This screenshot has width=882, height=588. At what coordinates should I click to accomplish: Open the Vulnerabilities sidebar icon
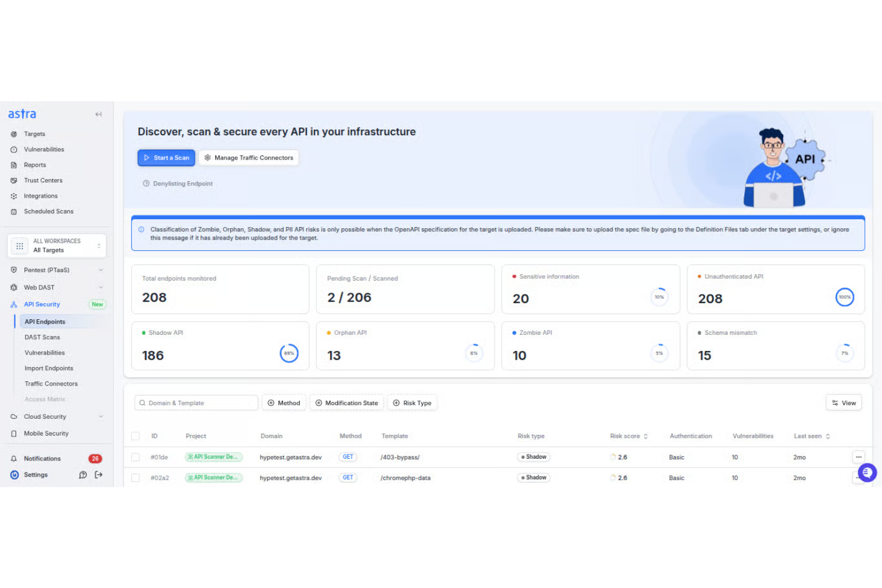pos(14,149)
